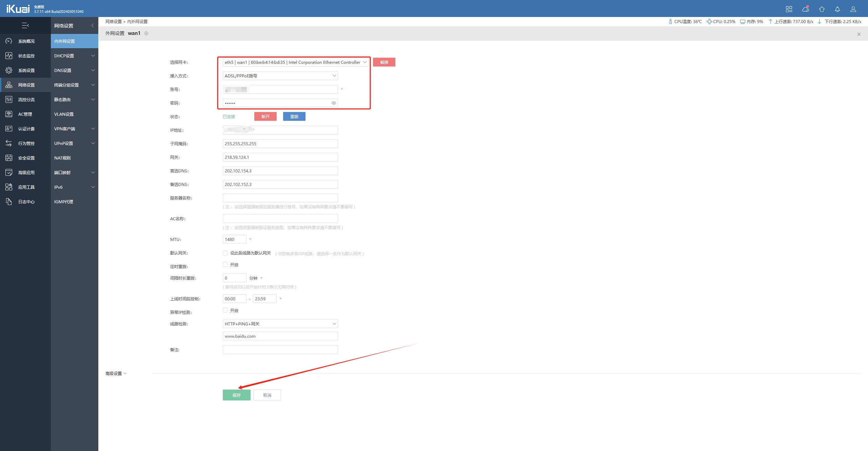Enable the 异常IP检测 checkbox
Viewport: 868px width, 451px height.
(x=225, y=310)
